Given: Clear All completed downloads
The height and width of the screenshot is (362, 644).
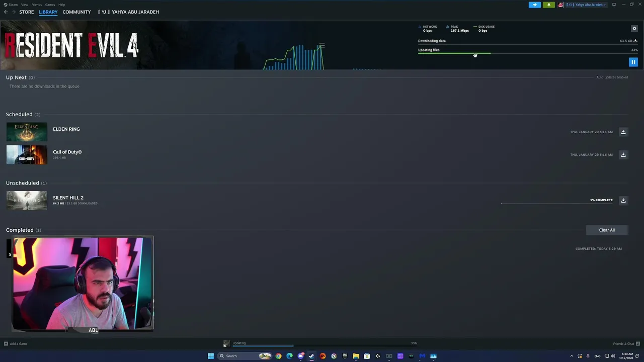Looking at the screenshot, I should (x=607, y=230).
